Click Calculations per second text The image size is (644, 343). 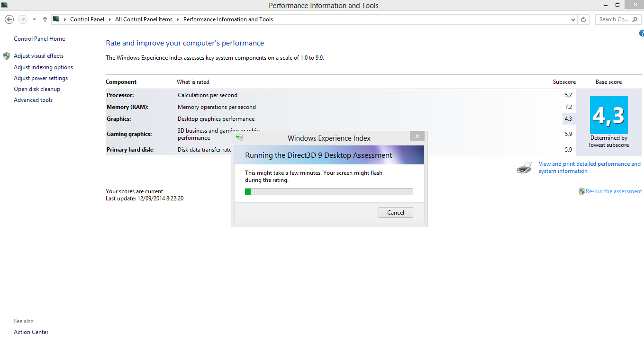(208, 95)
